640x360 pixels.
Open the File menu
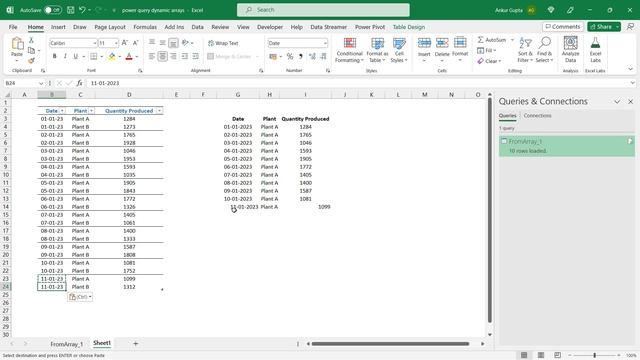pos(13,27)
